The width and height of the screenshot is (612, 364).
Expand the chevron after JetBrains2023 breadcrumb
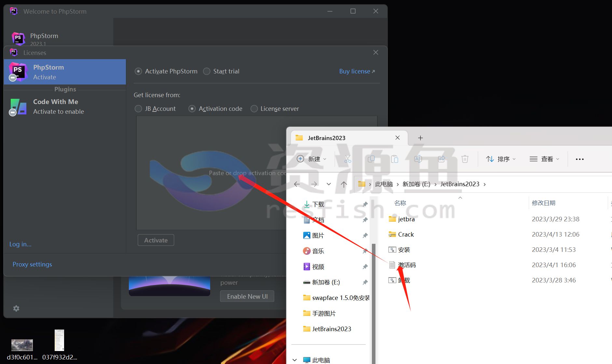[x=485, y=184]
